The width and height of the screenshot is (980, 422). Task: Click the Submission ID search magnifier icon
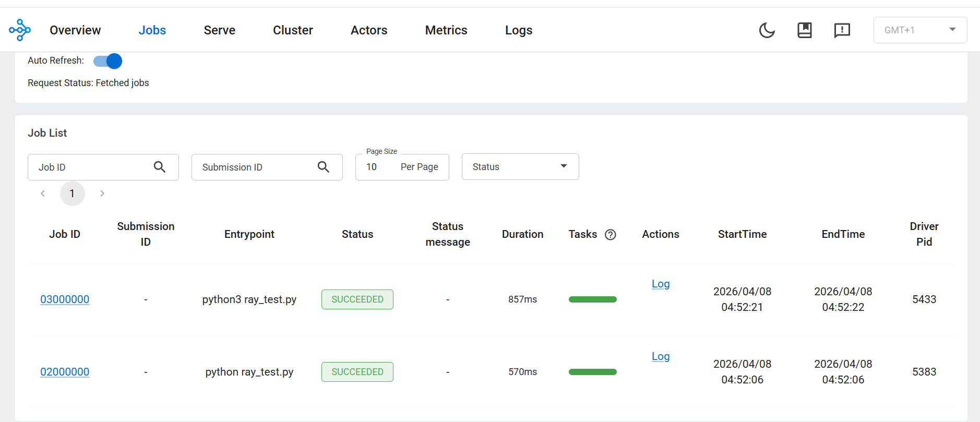click(x=324, y=167)
